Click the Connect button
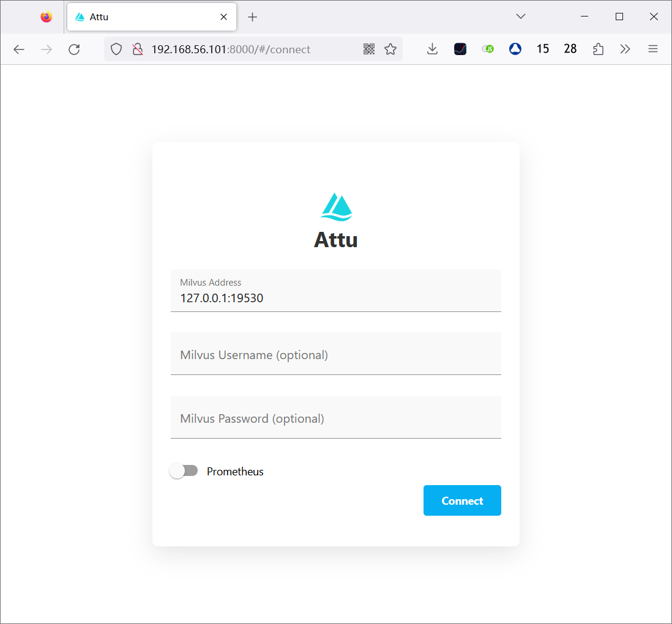This screenshot has height=624, width=672. 462,500
